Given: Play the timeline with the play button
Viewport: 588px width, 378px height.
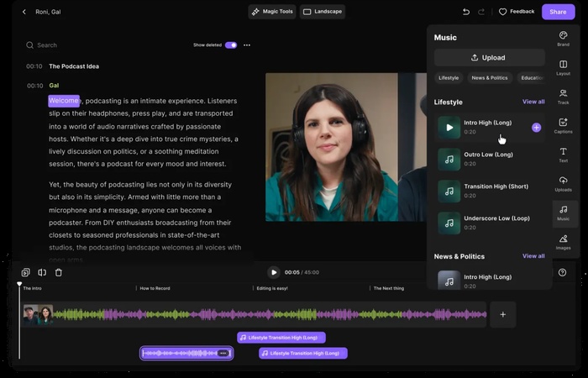Looking at the screenshot, I should [x=274, y=272].
